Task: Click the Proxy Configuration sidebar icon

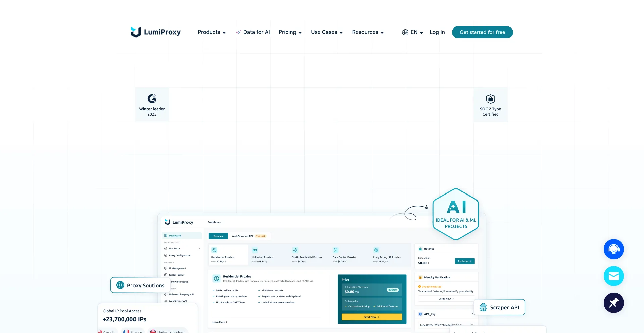Action: (x=166, y=255)
